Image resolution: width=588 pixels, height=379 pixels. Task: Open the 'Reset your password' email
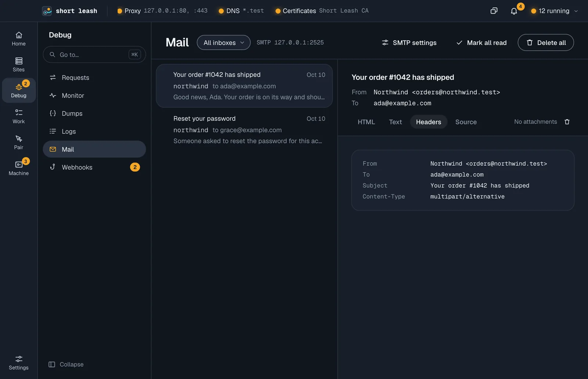point(244,130)
